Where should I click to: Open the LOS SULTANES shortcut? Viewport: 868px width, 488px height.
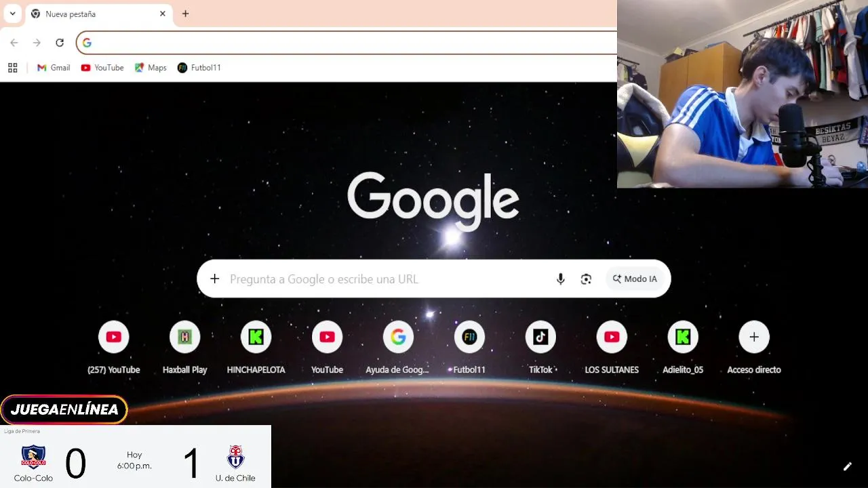(612, 347)
